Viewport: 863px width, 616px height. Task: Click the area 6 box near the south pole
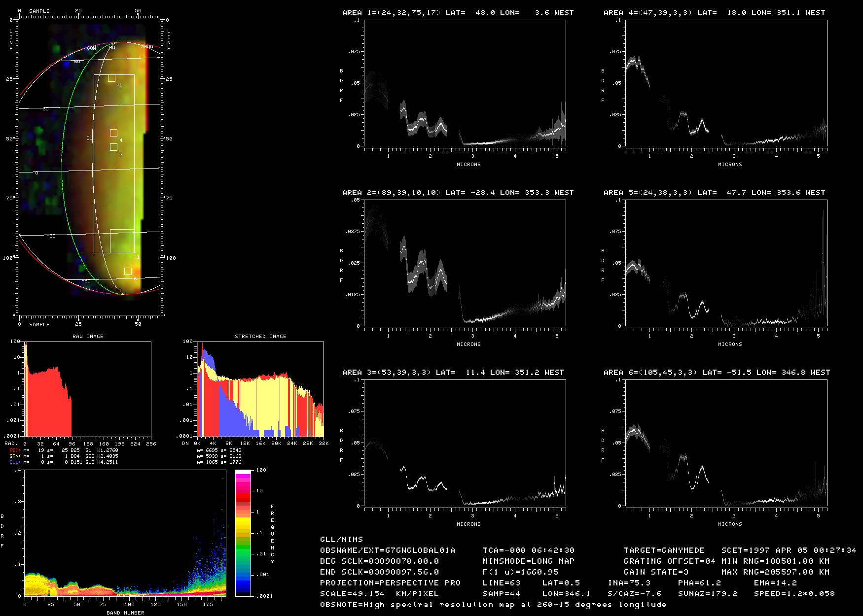[x=128, y=271]
